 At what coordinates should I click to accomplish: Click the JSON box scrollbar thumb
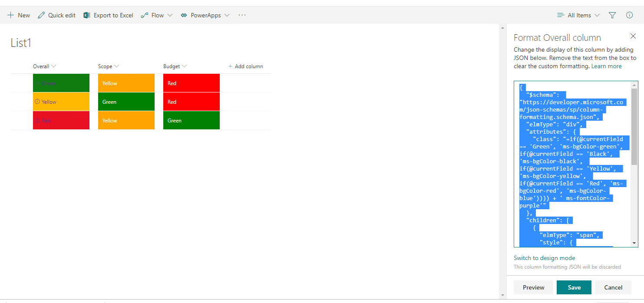click(x=634, y=126)
